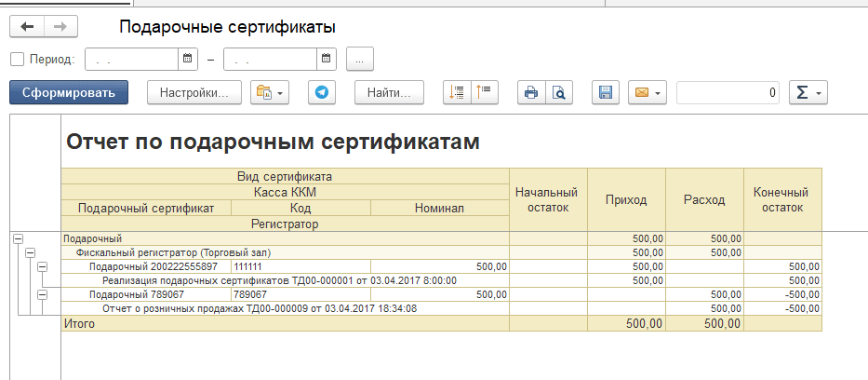The width and height of the screenshot is (868, 380).
Task: Collapse the Подарочный 200222555897 row
Action: click(42, 267)
